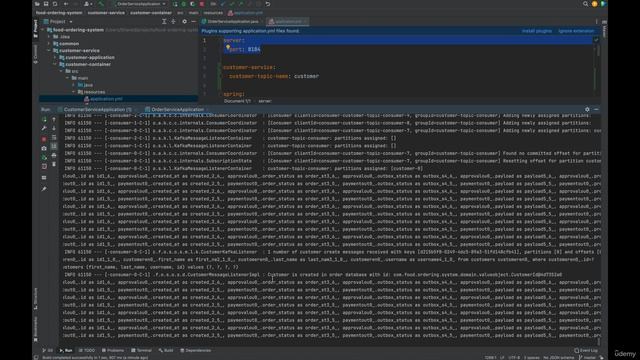The image size is (640, 360).
Task: Click the intention lightbulb in editor
Action: pyautogui.click(x=228, y=48)
